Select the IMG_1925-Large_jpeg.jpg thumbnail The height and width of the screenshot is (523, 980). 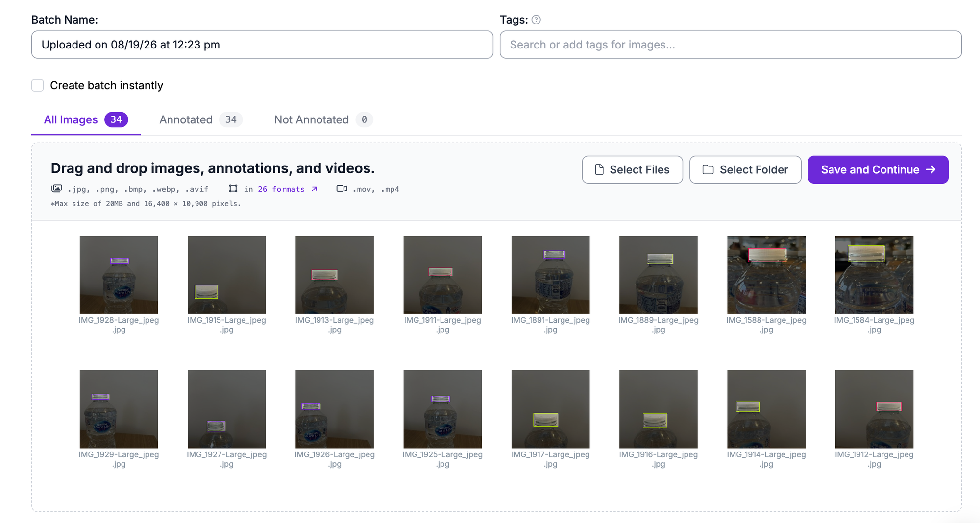point(442,409)
